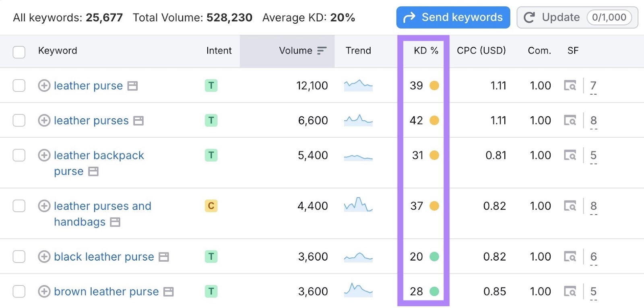Viewport: 644px width, 308px height.
Task: Click the C intent badge for leather purses and handbags
Action: coord(211,206)
